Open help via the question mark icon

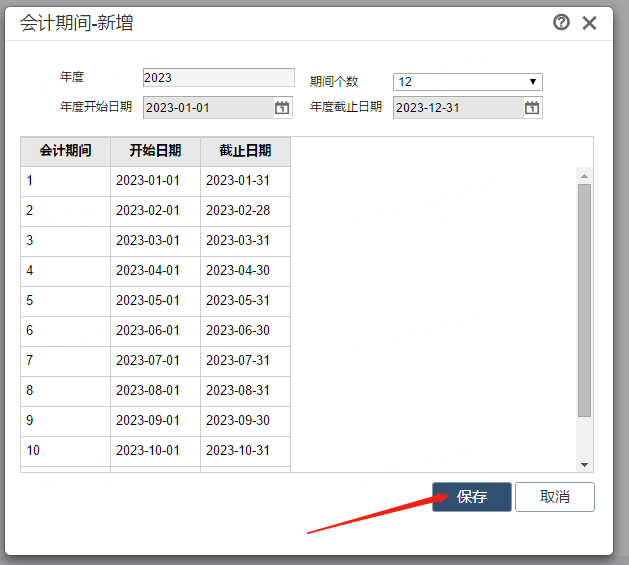(561, 22)
